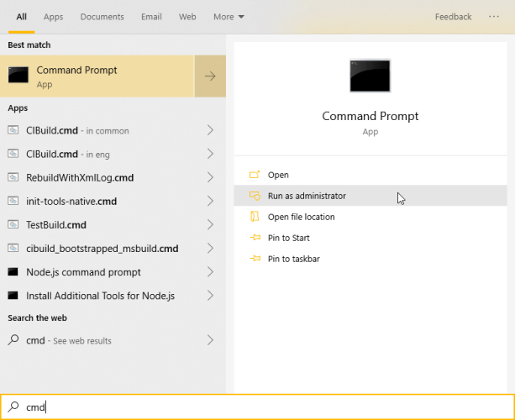Image resolution: width=515 pixels, height=420 pixels.
Task: Send Feedback from the top bar
Action: point(453,17)
